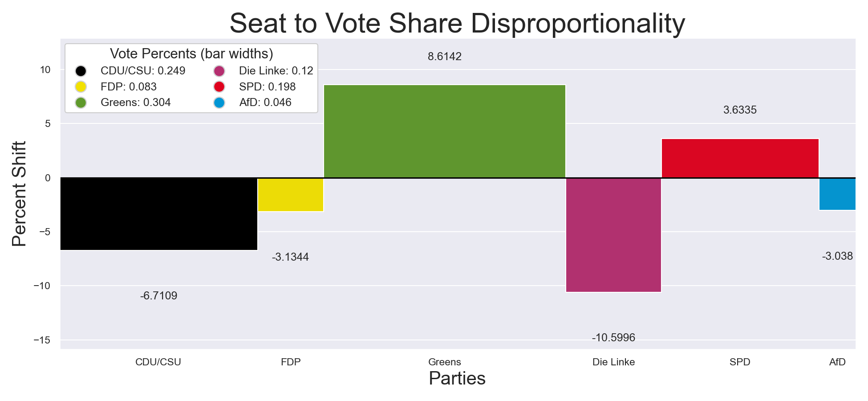Viewport: 868px width, 401px height.
Task: Click the yellow FDP legend marker
Action: (x=81, y=87)
